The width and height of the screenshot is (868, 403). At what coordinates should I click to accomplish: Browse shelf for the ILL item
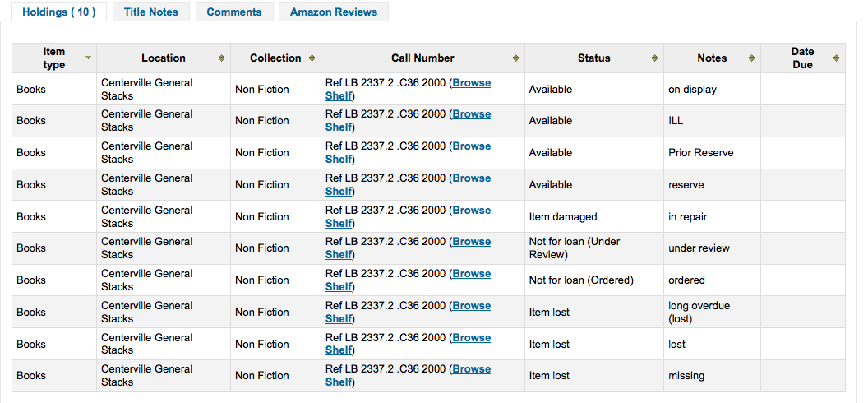471,114
